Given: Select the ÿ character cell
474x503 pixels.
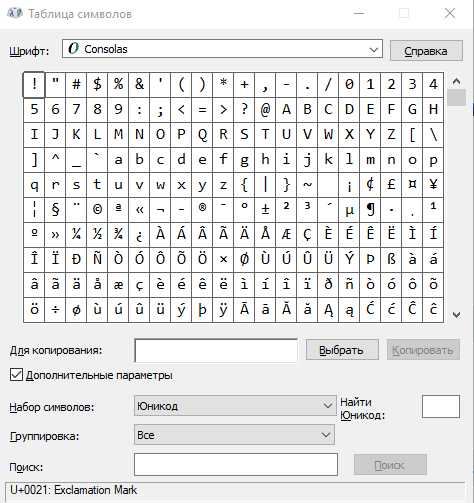Looking at the screenshot, I should [223, 310].
